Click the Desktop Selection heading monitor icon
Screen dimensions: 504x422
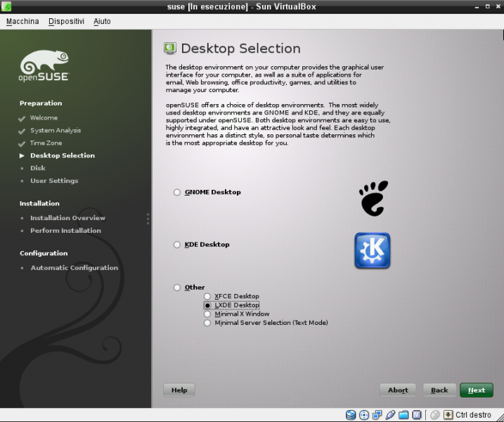click(170, 48)
